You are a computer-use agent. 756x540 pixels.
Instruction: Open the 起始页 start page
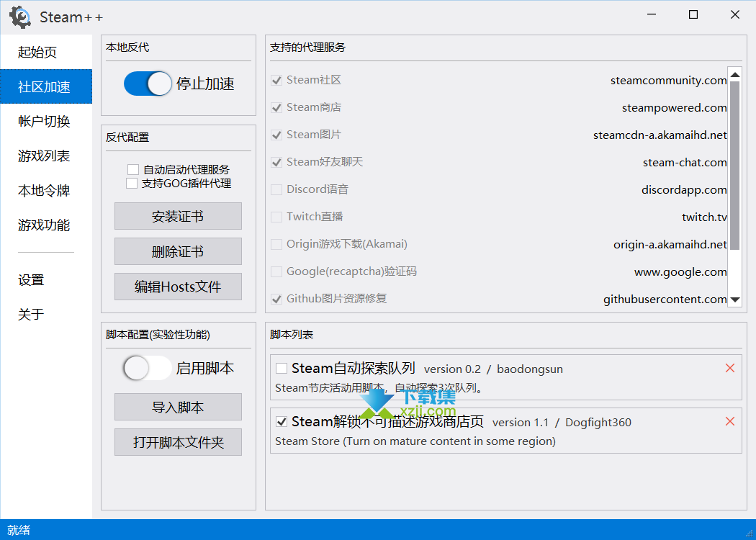coord(46,52)
